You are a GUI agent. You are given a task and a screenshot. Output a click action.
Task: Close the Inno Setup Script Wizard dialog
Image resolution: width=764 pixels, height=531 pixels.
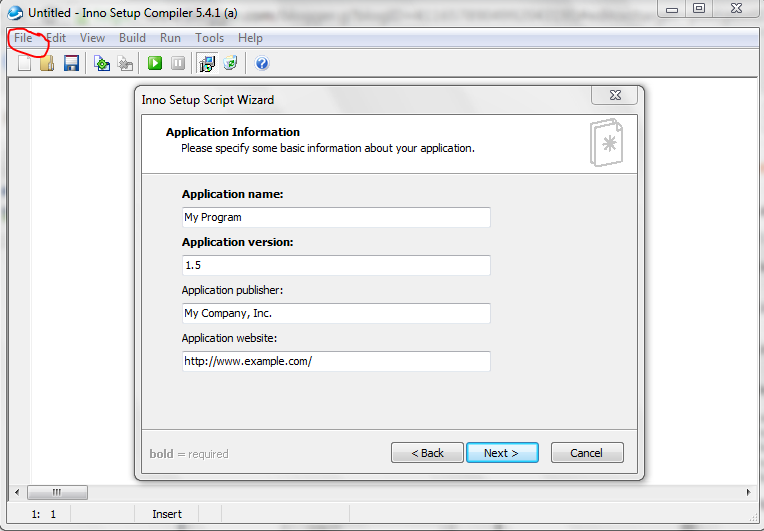[615, 95]
